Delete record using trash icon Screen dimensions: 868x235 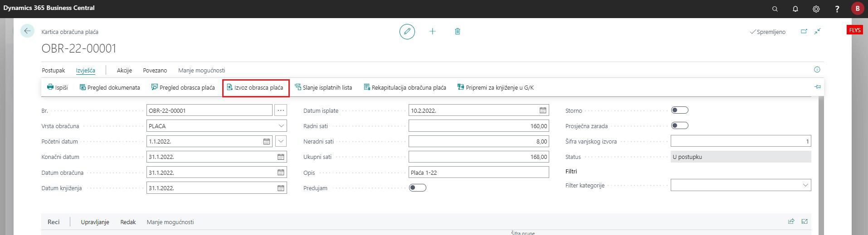coord(458,31)
